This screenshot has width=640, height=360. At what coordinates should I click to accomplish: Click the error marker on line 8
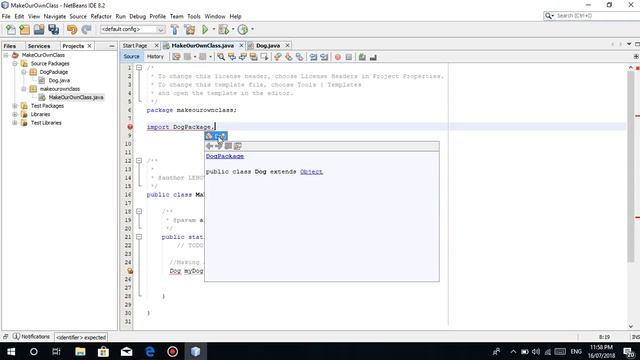(x=130, y=127)
